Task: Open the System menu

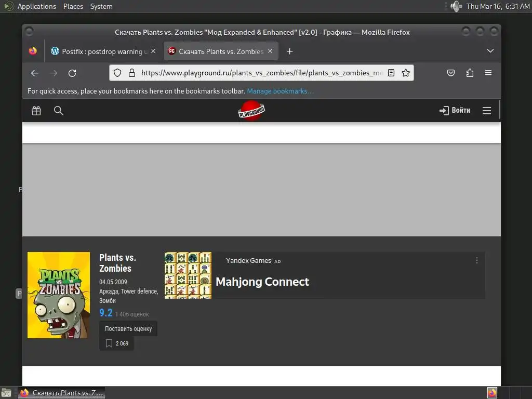Action: tap(101, 6)
